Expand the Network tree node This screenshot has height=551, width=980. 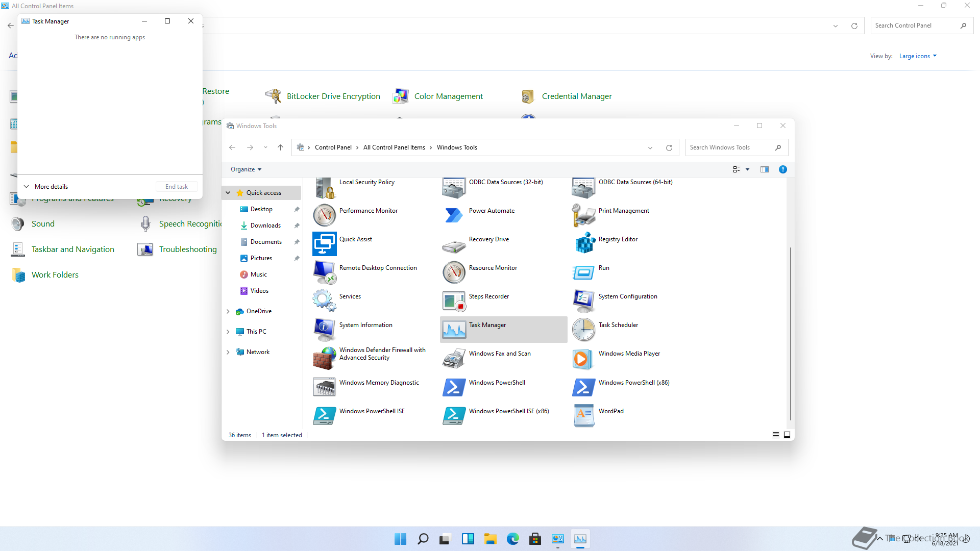[228, 352]
